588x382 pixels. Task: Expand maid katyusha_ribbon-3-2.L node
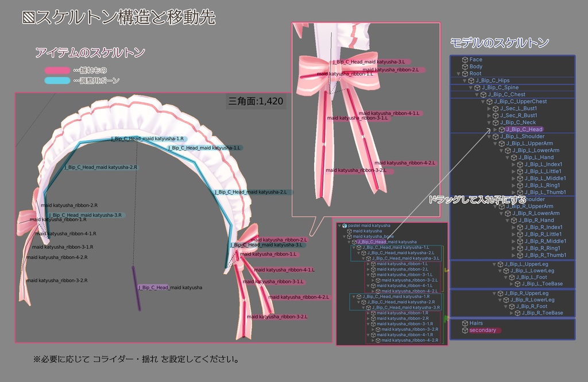[373, 280]
